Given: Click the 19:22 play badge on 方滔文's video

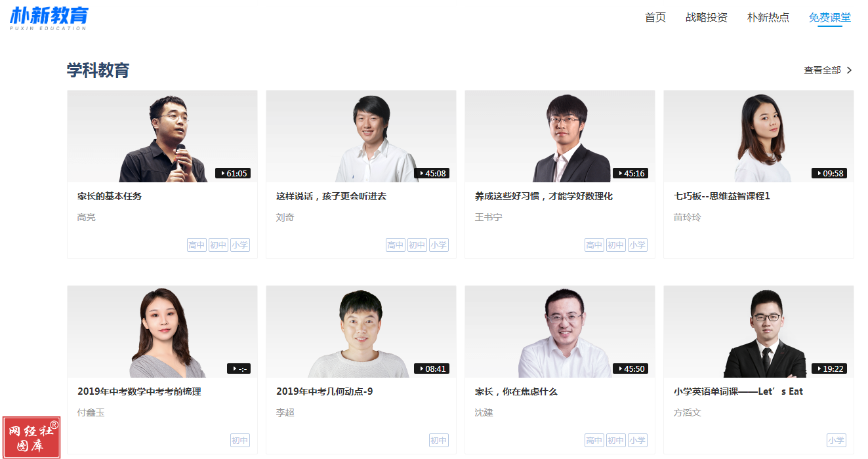Looking at the screenshot, I should 829,369.
